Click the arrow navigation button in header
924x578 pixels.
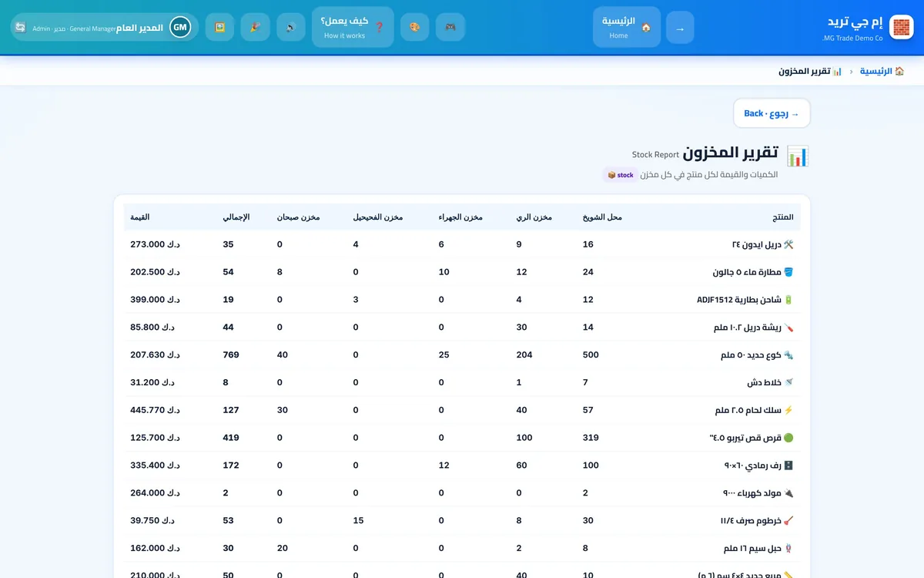680,28
